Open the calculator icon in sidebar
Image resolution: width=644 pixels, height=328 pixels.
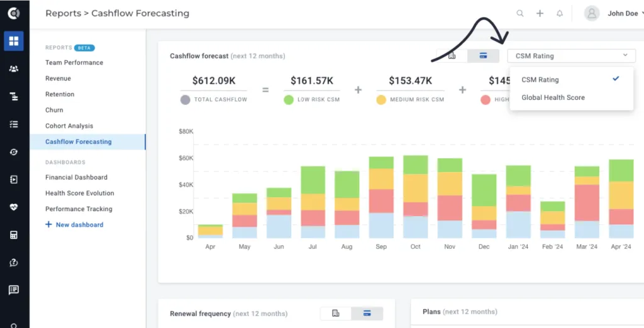(x=14, y=235)
